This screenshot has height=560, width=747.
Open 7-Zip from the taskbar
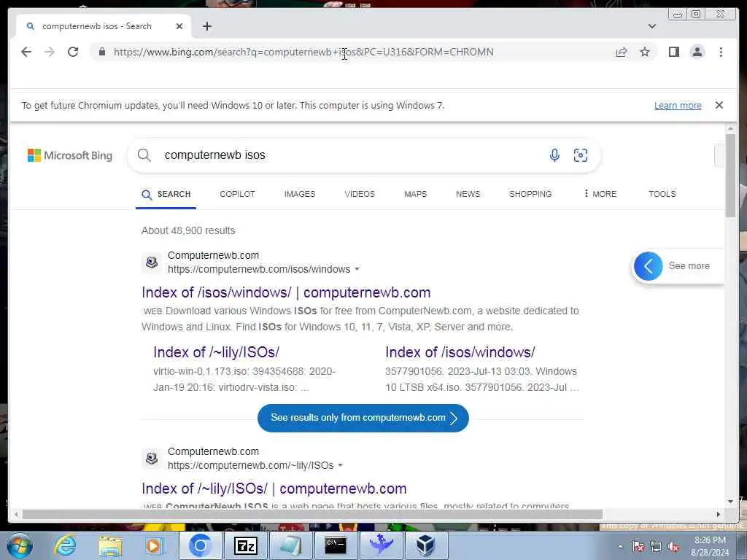pyautogui.click(x=245, y=545)
